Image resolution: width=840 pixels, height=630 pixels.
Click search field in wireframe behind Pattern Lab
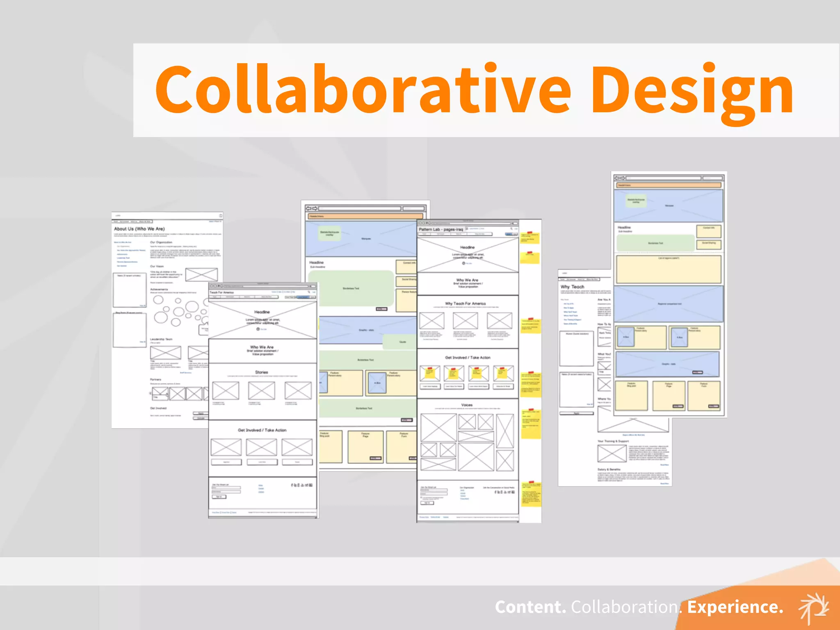[x=413, y=208]
